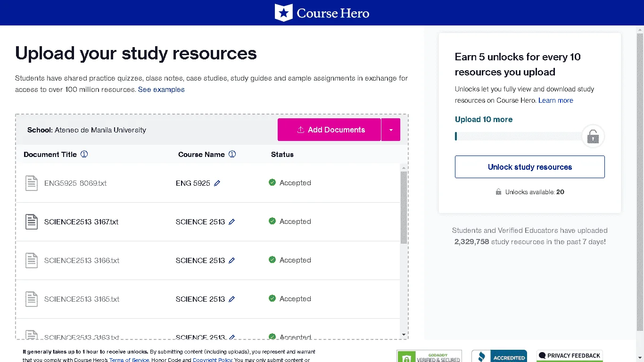The height and width of the screenshot is (362, 644).
Task: Click the Course Hero star shield logo
Action: [284, 13]
